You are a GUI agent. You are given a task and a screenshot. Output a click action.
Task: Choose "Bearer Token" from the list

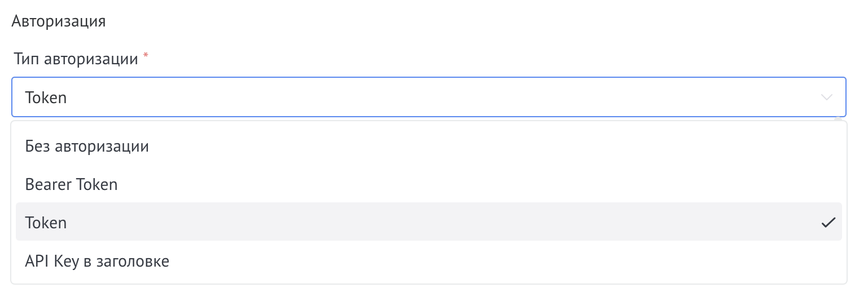click(x=71, y=184)
